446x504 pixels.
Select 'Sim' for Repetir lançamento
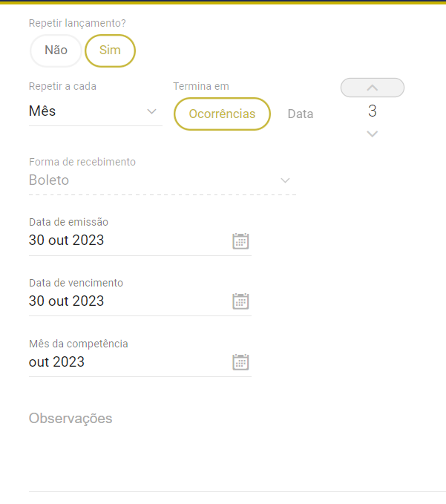pyautogui.click(x=110, y=50)
